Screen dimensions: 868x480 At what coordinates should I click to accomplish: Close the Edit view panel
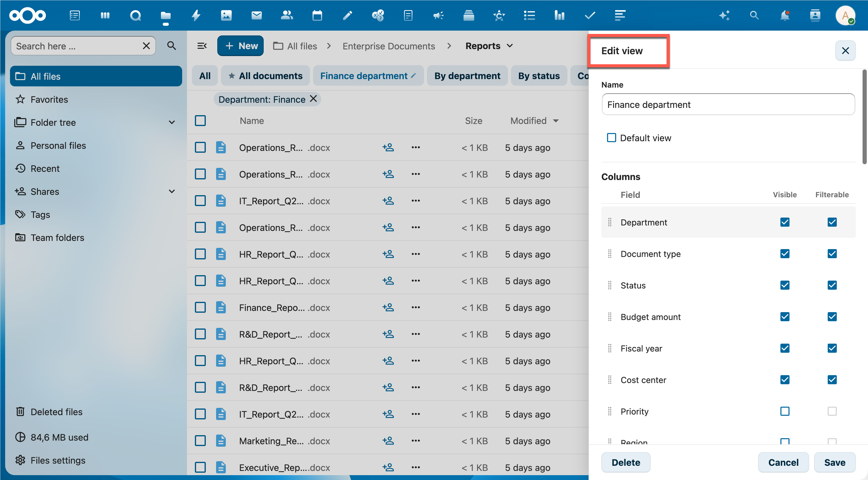click(x=846, y=51)
